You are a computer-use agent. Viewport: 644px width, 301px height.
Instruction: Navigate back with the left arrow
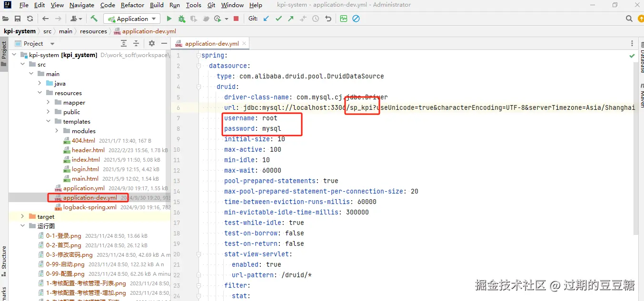click(x=45, y=19)
